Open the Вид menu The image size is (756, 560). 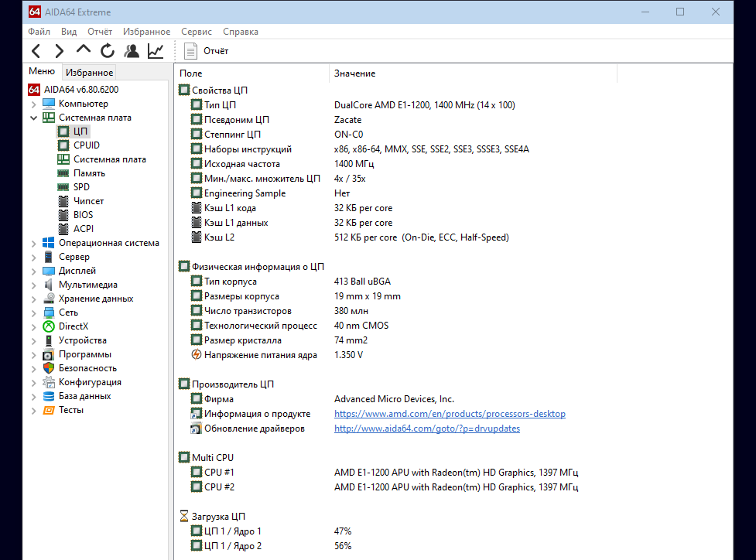(69, 32)
